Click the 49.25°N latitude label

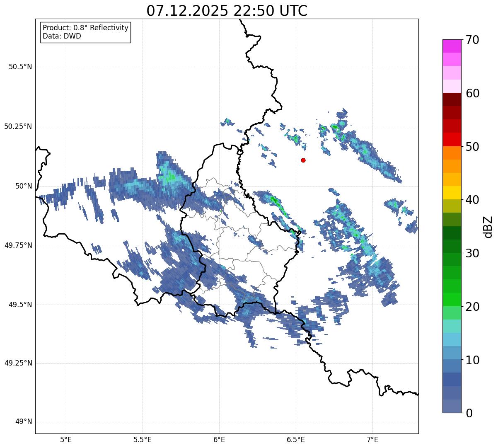point(18,363)
